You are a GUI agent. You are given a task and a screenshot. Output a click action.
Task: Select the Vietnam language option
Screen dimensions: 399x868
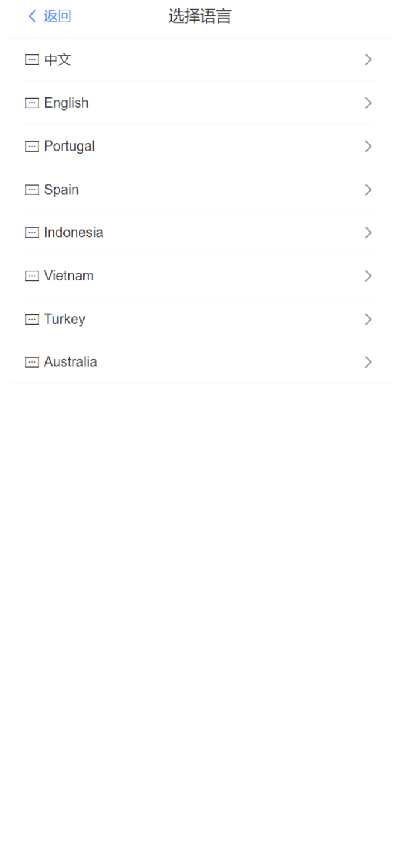click(69, 276)
